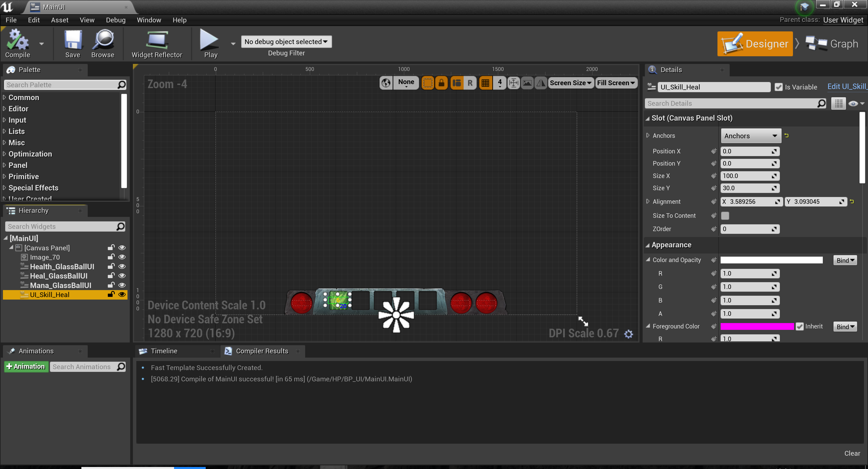The image size is (868, 469).
Task: Hide the UI_Skill_Heal widget via eye icon
Action: click(122, 295)
